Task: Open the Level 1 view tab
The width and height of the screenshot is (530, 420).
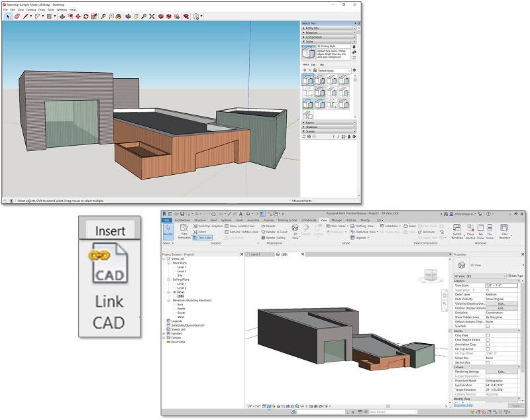Action: pyautogui.click(x=256, y=254)
